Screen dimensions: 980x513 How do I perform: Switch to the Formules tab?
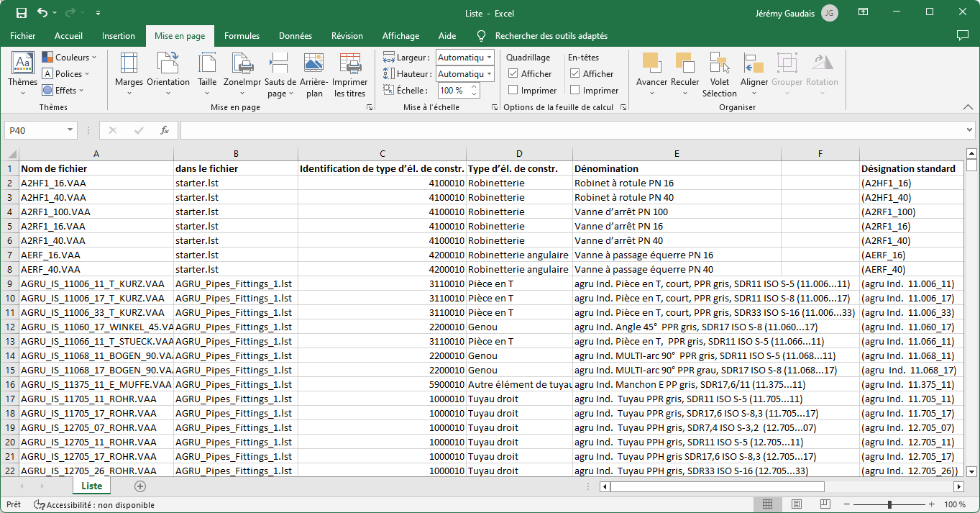coord(242,36)
